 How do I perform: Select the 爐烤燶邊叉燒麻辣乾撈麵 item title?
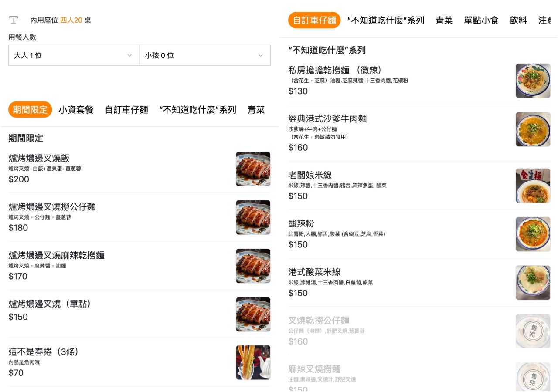[56, 255]
